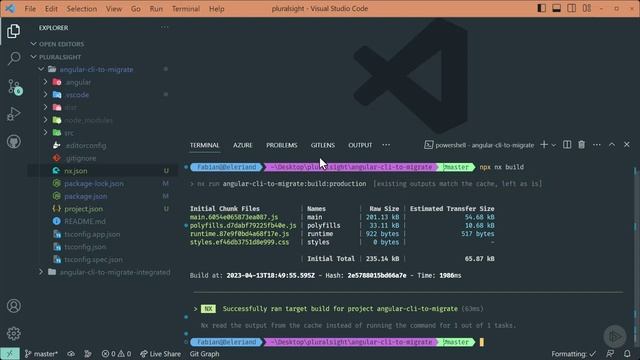640x360 pixels.
Task: Maximize panel size with chevron up
Action: [612, 144]
